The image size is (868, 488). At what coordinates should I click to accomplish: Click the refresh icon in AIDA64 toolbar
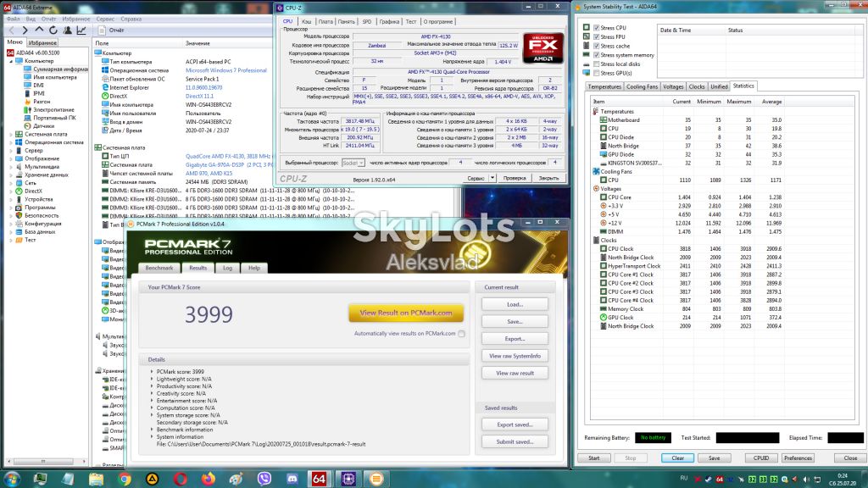[53, 30]
